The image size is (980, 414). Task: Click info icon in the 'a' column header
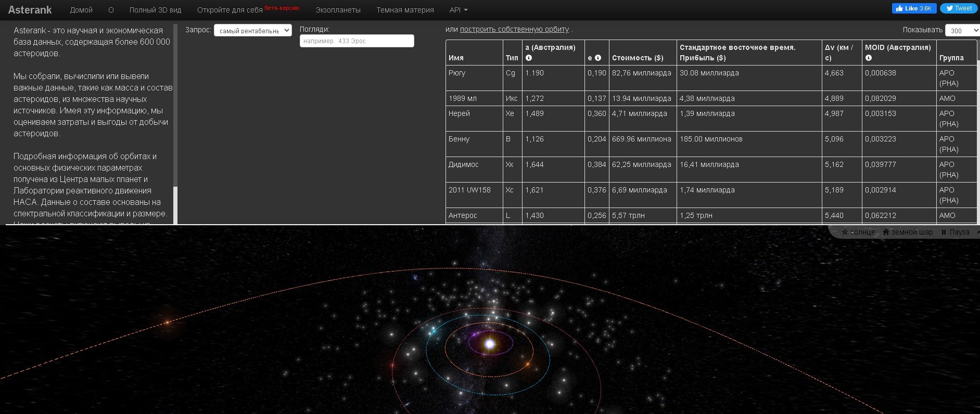click(x=529, y=58)
